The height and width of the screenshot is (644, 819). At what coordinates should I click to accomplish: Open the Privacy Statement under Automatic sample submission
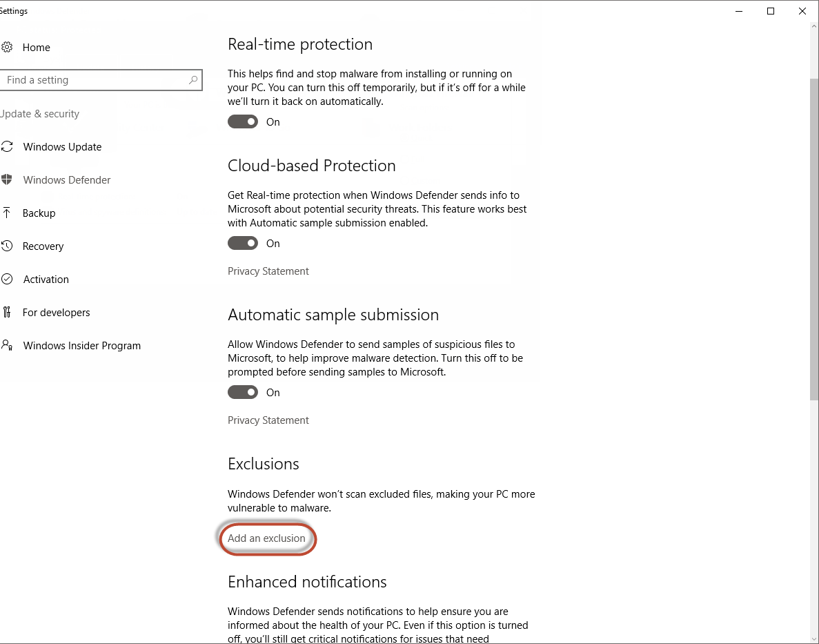tap(268, 420)
